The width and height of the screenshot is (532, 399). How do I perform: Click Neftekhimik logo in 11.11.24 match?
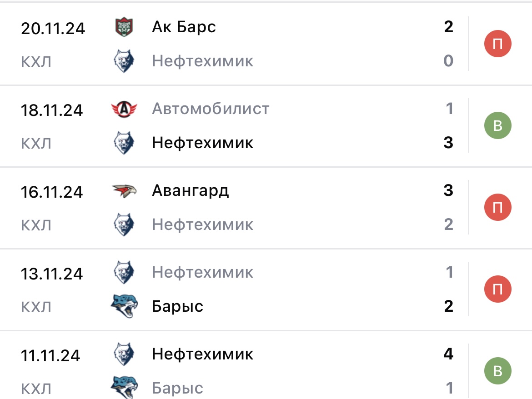point(124,354)
